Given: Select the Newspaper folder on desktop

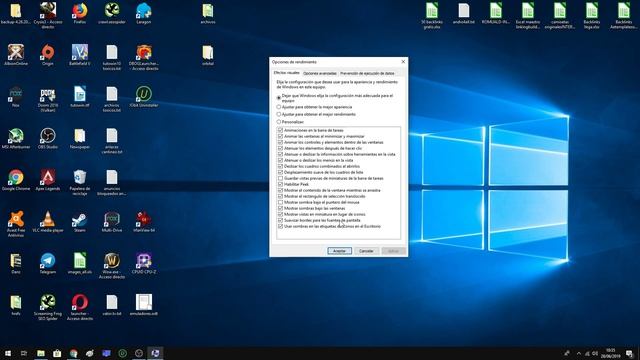Looking at the screenshot, I should pos(80,138).
